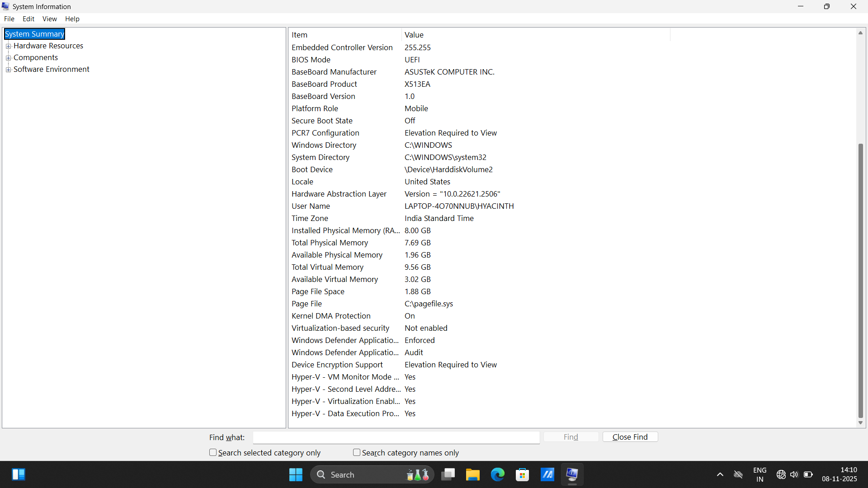868x488 pixels.
Task: Enable Search selected category only checkbox
Action: (x=213, y=452)
